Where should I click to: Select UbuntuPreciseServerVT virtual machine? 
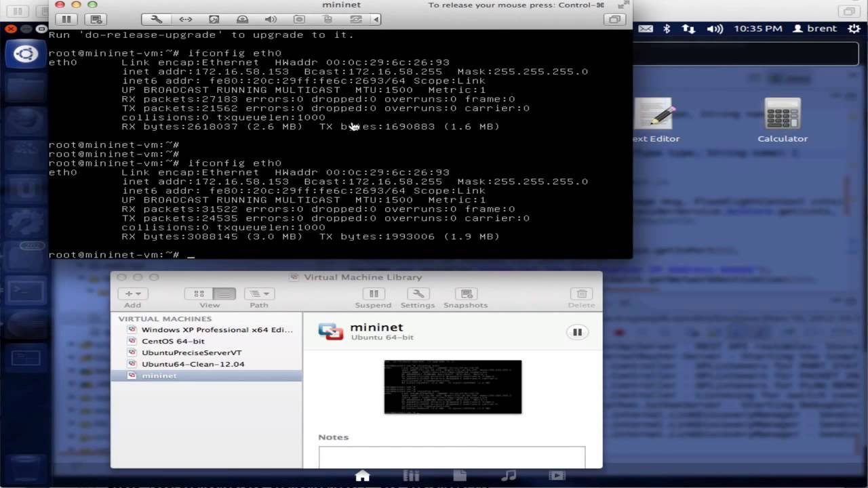(x=207, y=352)
